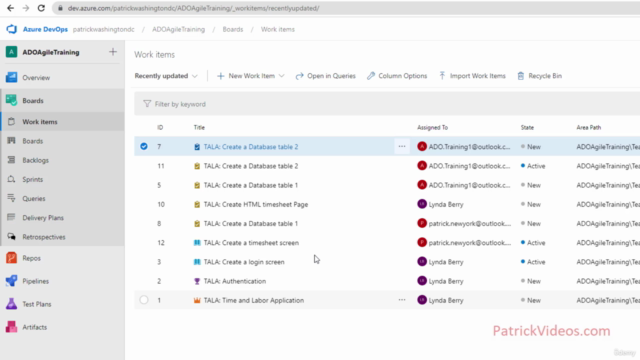Select Queries in sidebar menu

tap(62, 198)
